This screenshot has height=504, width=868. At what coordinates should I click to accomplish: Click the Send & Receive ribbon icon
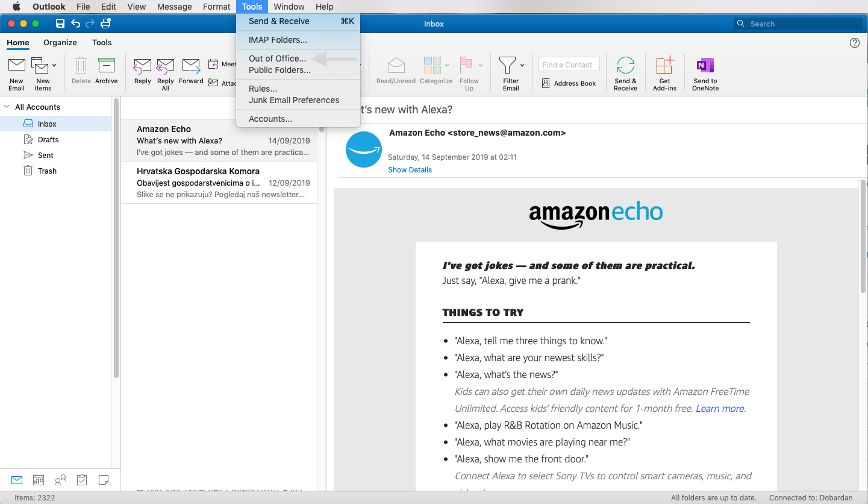click(625, 65)
